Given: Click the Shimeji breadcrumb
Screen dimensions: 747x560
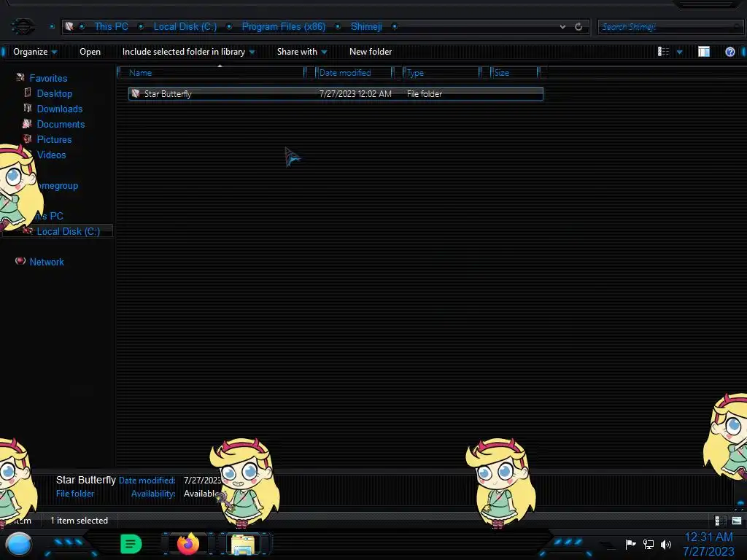Looking at the screenshot, I should coord(366,27).
